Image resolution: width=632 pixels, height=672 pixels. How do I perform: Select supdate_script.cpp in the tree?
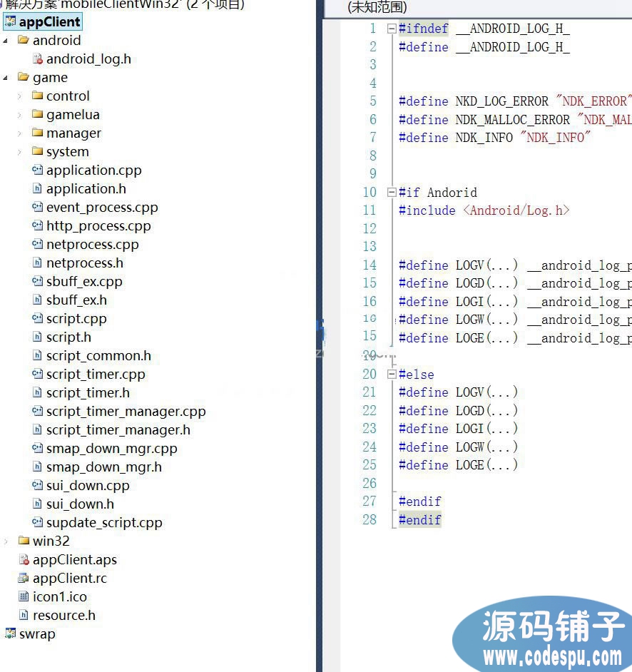[104, 522]
